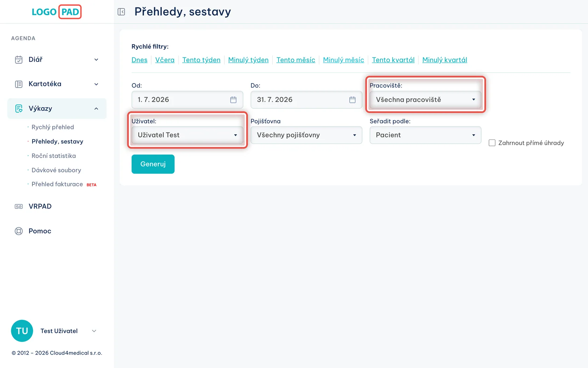Click the LOGOPAD logo

[x=56, y=12]
